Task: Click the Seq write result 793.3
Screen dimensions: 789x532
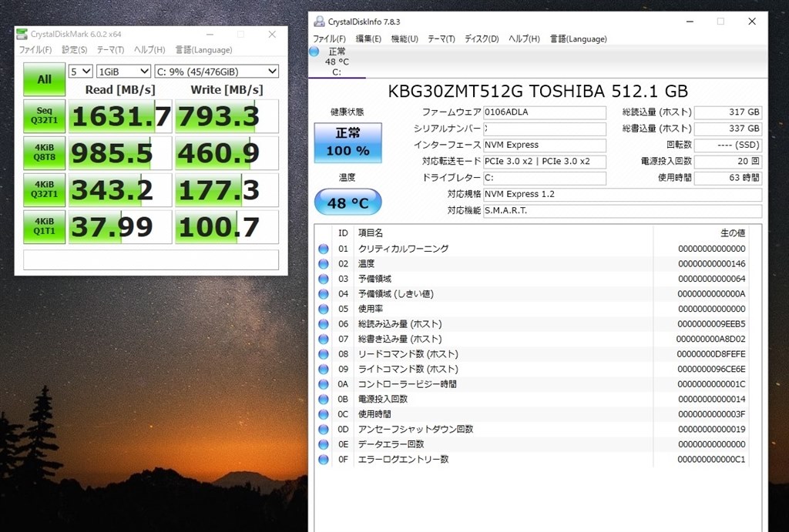Action: coord(227,116)
